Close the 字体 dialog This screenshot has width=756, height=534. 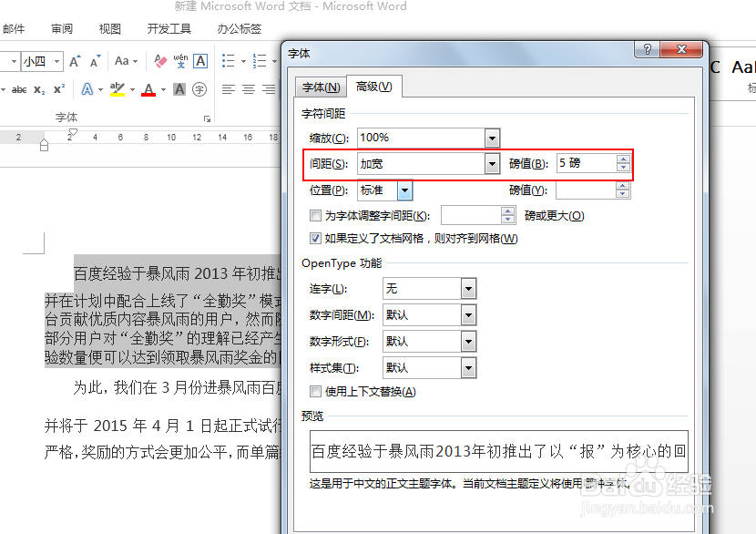coord(681,49)
